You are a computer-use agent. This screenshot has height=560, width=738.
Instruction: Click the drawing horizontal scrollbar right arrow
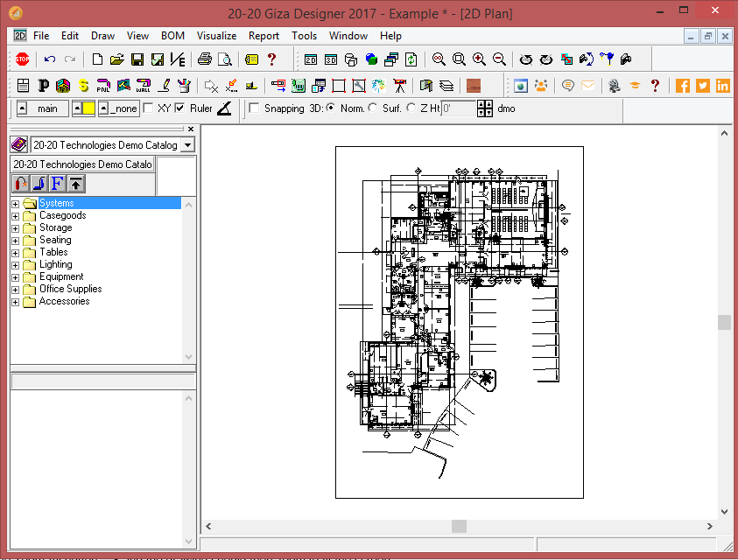(x=710, y=526)
